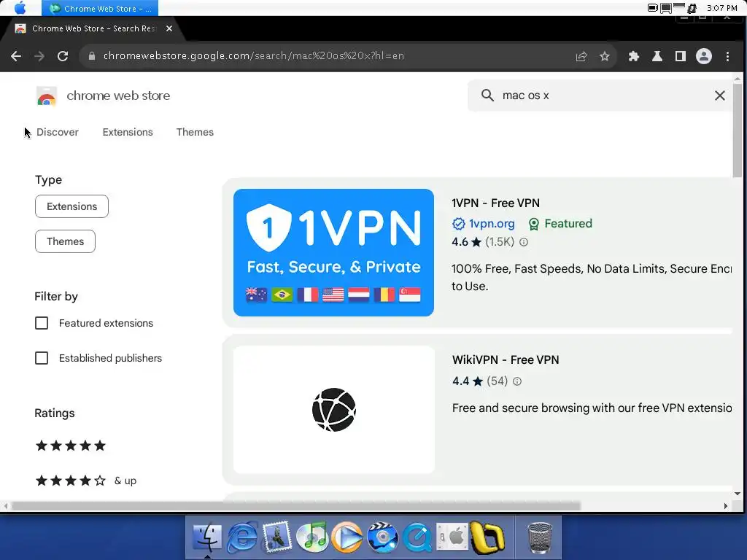Go back to the previous page

click(x=16, y=56)
